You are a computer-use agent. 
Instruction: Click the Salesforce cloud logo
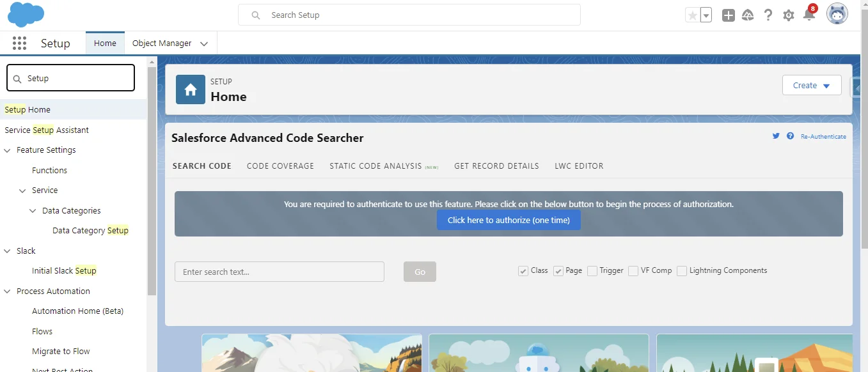coord(25,13)
